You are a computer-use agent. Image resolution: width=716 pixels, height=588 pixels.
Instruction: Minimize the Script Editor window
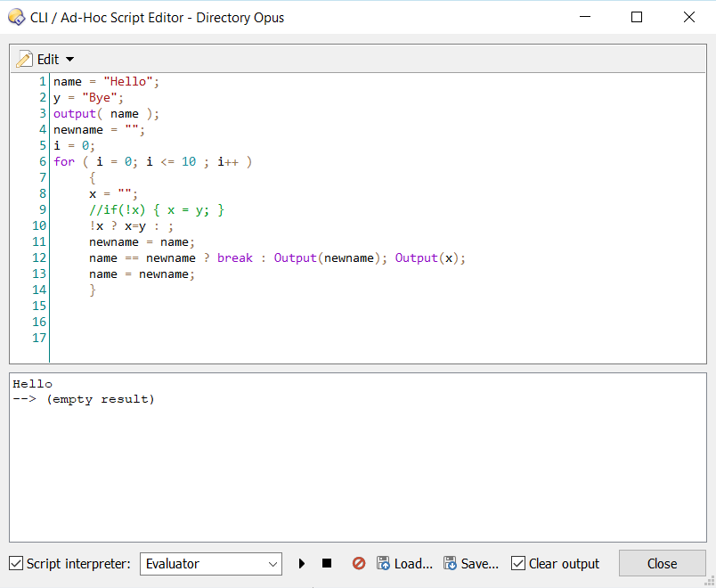[x=585, y=17]
